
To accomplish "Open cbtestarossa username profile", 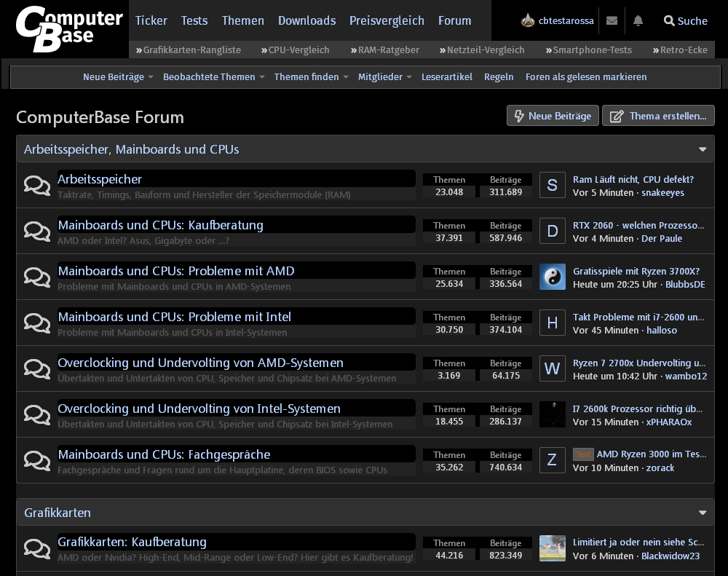I will 566,21.
